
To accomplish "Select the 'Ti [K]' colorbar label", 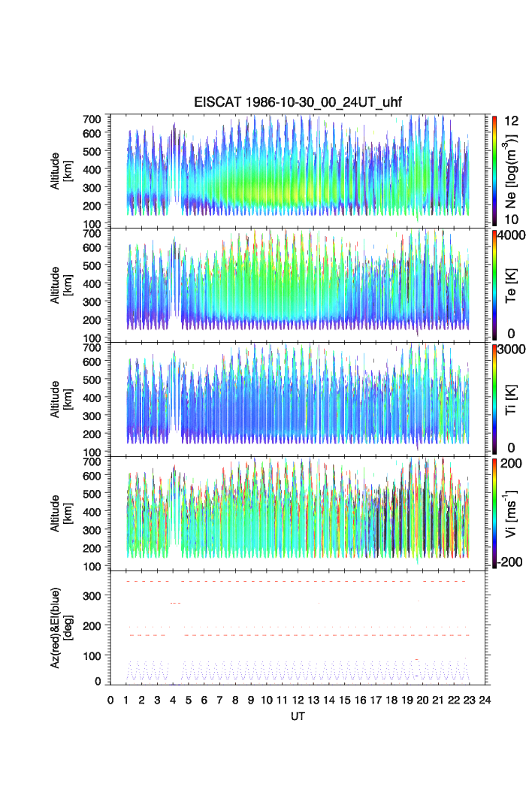I will (x=512, y=398).
